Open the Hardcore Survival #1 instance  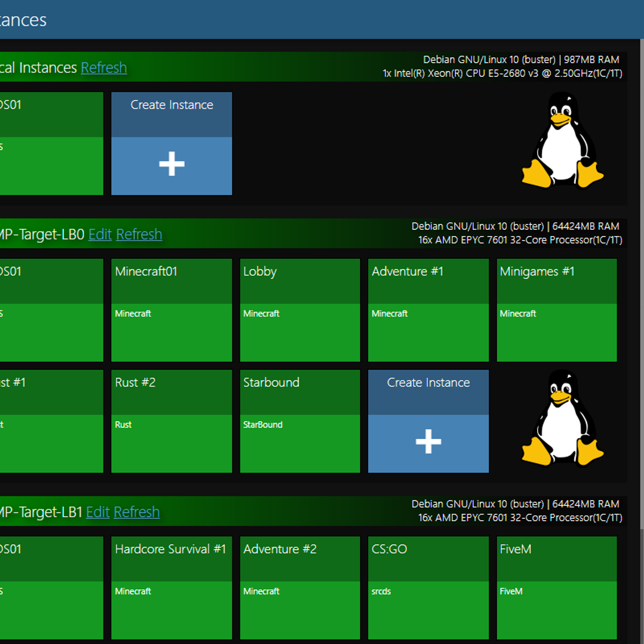172,588
